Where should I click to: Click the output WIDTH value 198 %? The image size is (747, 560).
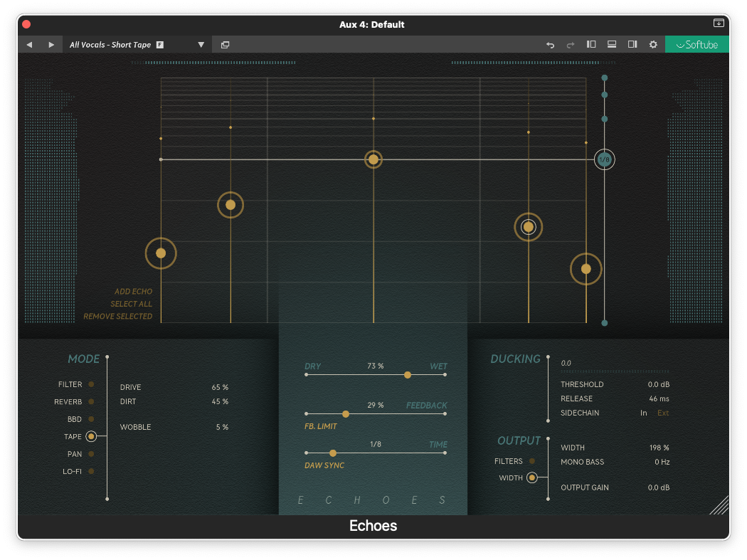pyautogui.click(x=659, y=448)
